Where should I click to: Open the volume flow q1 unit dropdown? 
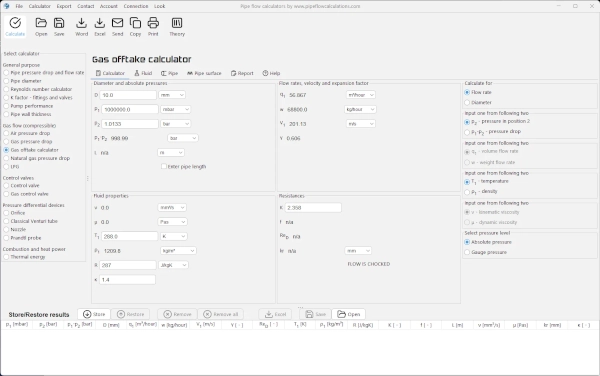360,95
